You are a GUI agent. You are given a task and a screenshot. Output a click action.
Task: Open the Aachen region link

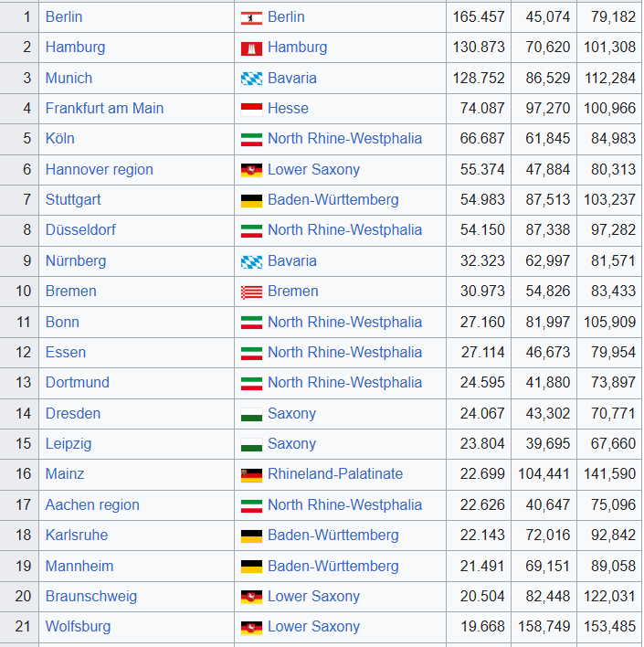(92, 505)
